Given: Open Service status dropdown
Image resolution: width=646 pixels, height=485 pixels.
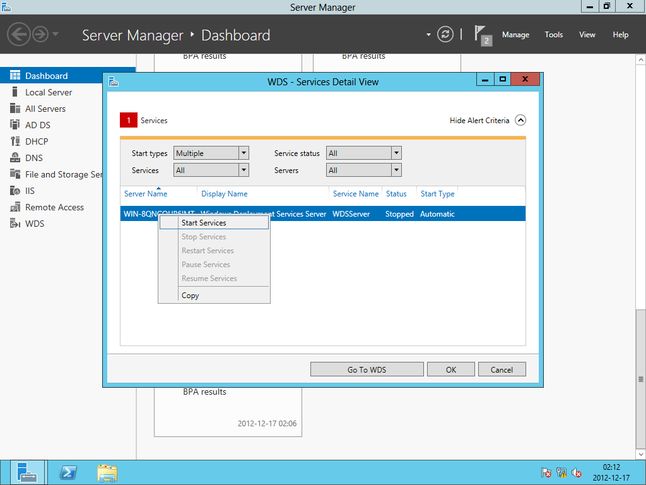Looking at the screenshot, I should point(363,153).
